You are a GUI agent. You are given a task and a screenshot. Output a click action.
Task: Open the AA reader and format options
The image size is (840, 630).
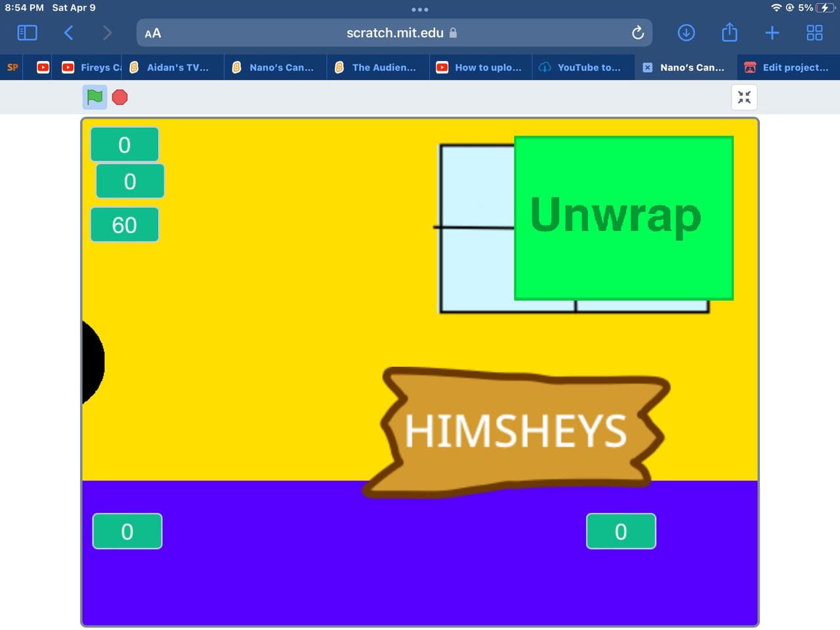(x=153, y=33)
